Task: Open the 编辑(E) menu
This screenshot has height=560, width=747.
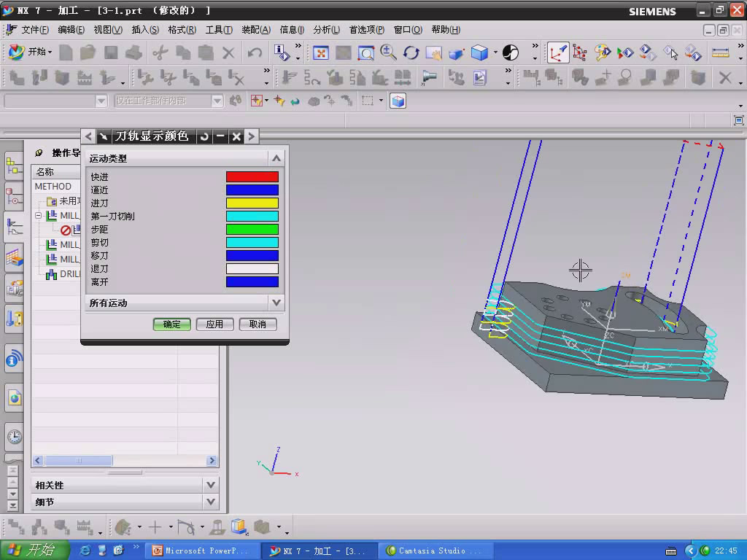Action: click(x=71, y=29)
